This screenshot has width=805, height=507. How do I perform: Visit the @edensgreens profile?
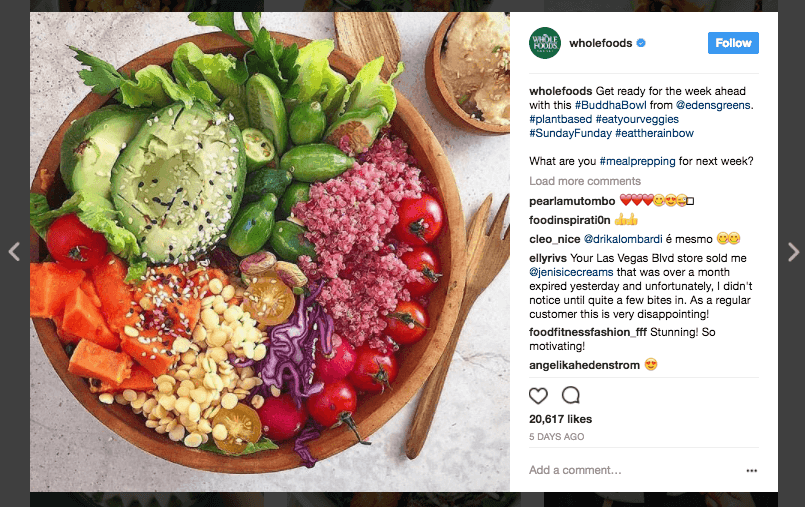(713, 105)
